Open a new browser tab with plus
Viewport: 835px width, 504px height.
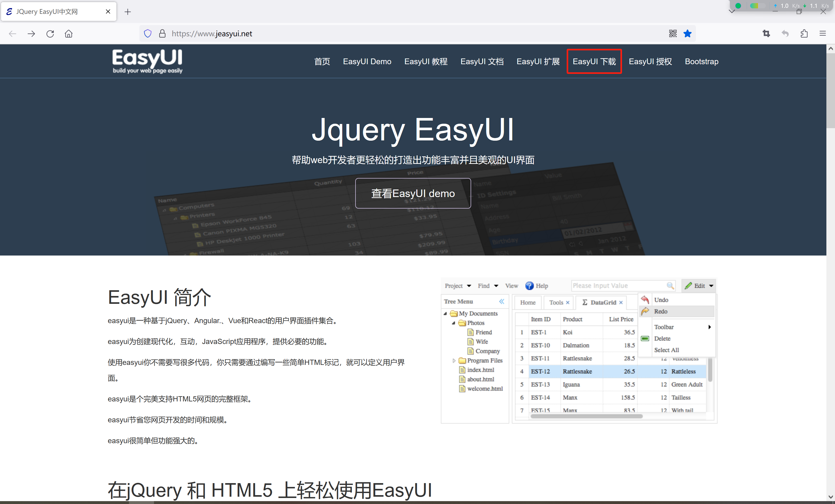(x=128, y=12)
